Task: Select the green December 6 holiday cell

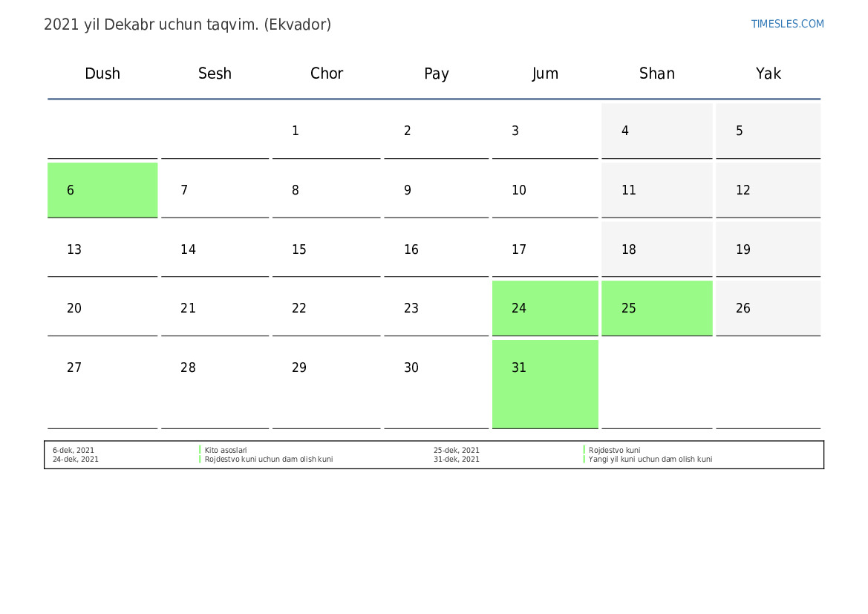Action: point(102,190)
